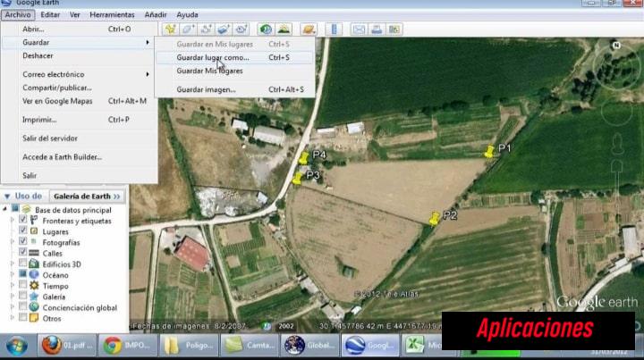The width and height of the screenshot is (644, 360).
Task: Choose Guardar Mis lugares from the submenu
Action: [x=234, y=71]
